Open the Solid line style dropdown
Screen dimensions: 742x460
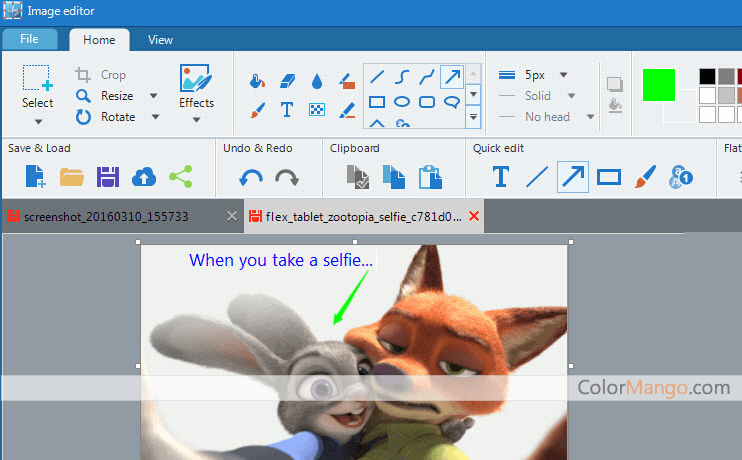pos(572,96)
